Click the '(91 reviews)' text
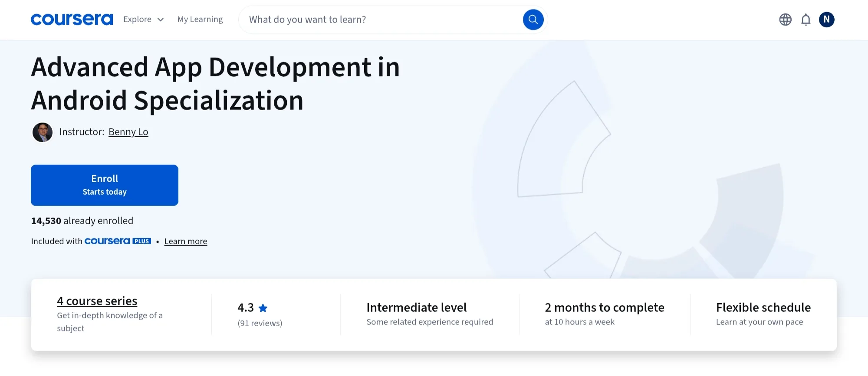Image resolution: width=868 pixels, height=376 pixels. [260, 323]
